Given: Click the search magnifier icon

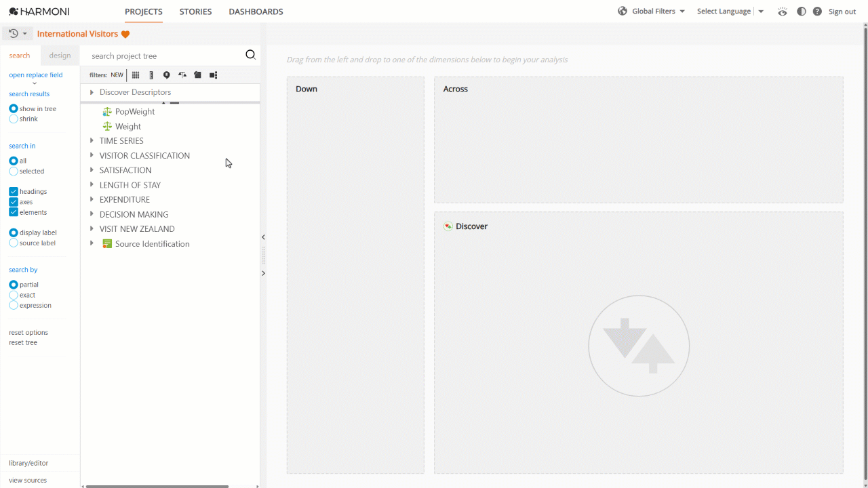Looking at the screenshot, I should (x=250, y=55).
